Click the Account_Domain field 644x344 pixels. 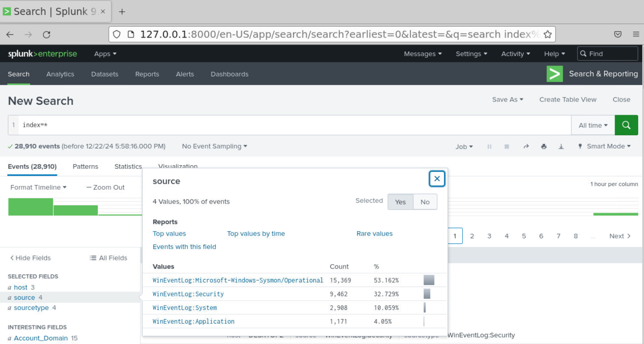tap(41, 338)
